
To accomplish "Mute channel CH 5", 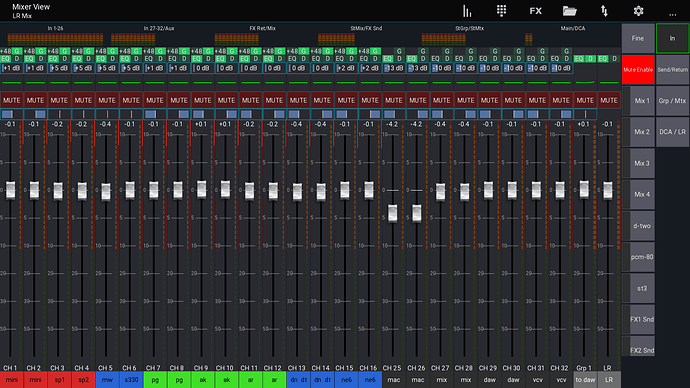I will click(x=107, y=100).
